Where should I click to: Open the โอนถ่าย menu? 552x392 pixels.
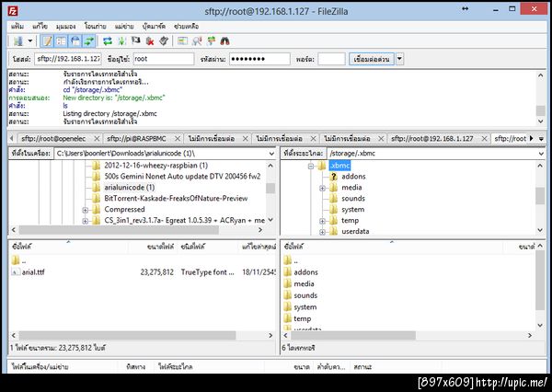(95, 27)
